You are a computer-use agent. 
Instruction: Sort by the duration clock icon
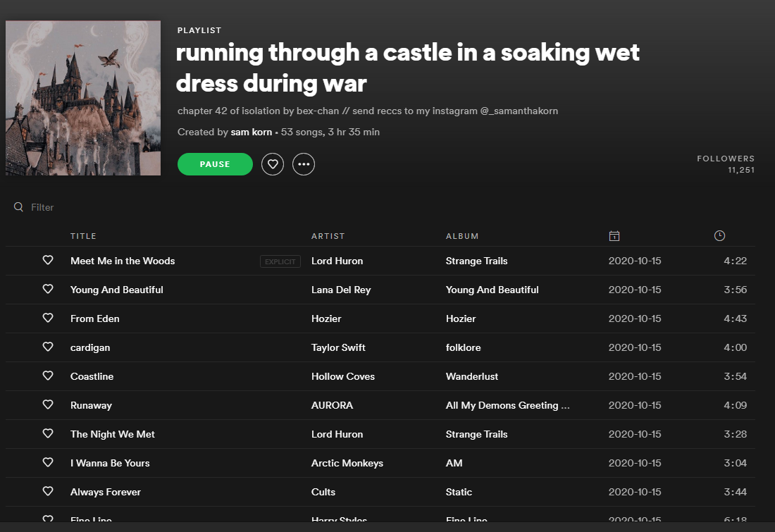click(x=719, y=236)
